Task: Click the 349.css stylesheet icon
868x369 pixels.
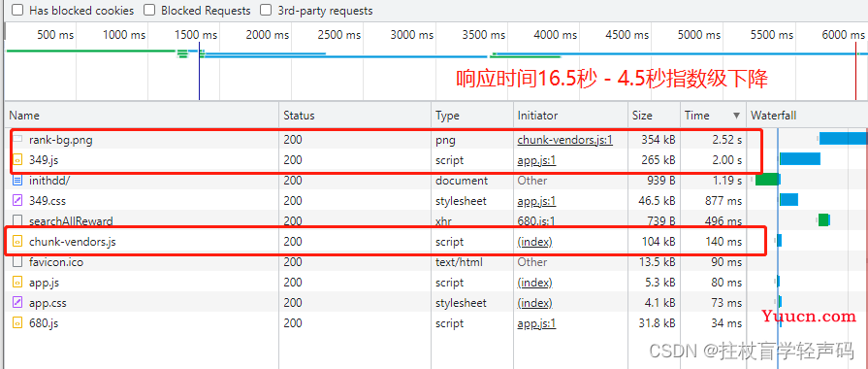Action: (x=17, y=201)
